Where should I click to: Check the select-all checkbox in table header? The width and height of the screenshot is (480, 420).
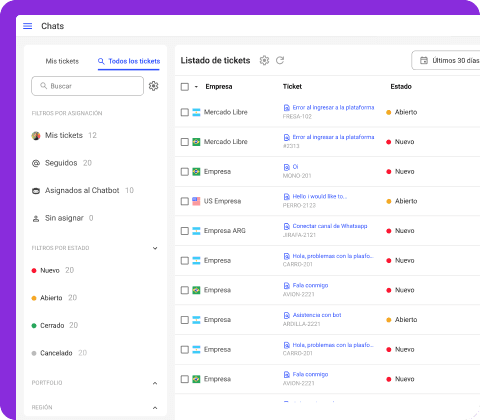coord(185,87)
